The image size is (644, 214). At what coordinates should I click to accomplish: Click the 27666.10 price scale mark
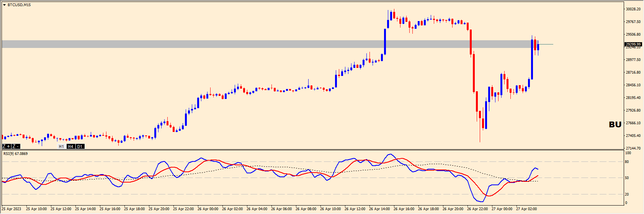633,123
